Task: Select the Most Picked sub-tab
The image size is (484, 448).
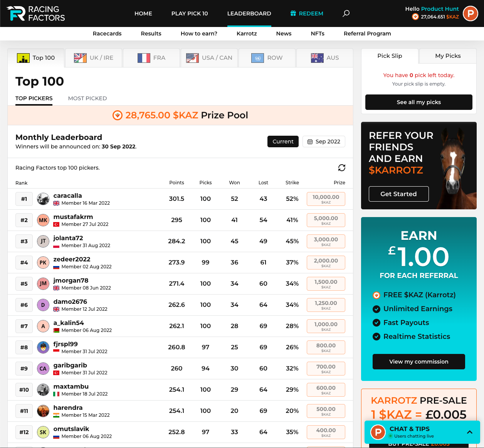Action: (87, 98)
